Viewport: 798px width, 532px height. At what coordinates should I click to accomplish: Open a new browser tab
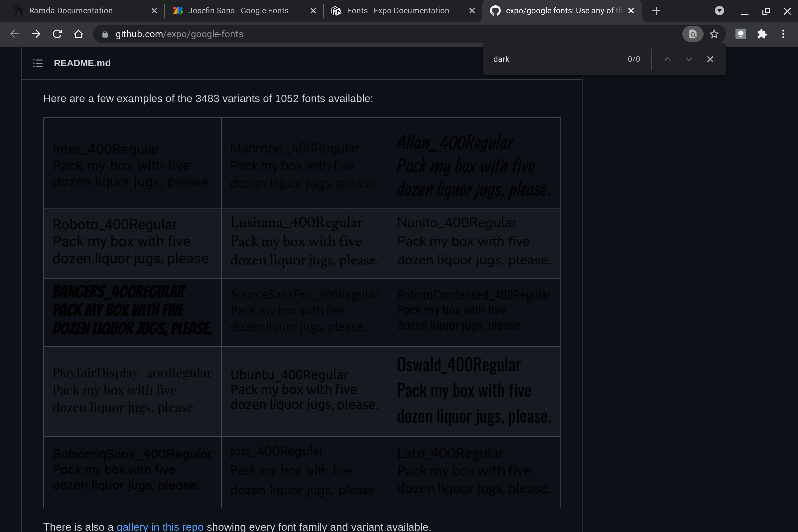coord(656,11)
